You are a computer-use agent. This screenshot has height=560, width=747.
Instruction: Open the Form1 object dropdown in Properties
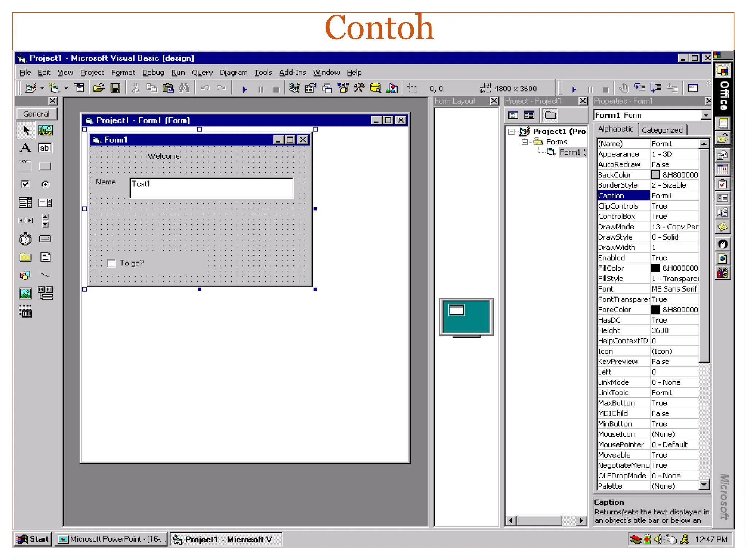coord(706,115)
